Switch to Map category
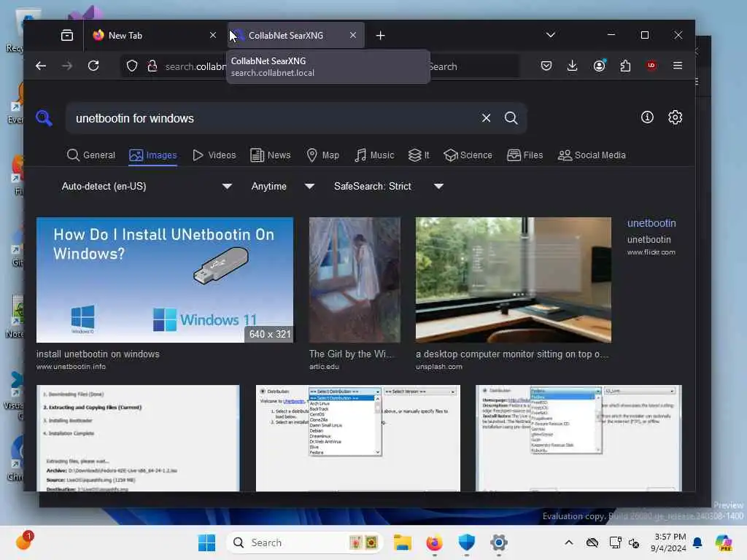The height and width of the screenshot is (560, 747). [x=322, y=155]
